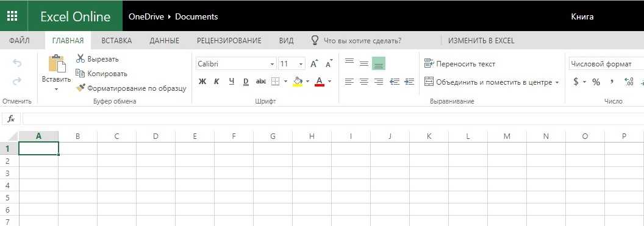Increase decimal places icon
This screenshot has height=226, width=644.
[x=628, y=82]
